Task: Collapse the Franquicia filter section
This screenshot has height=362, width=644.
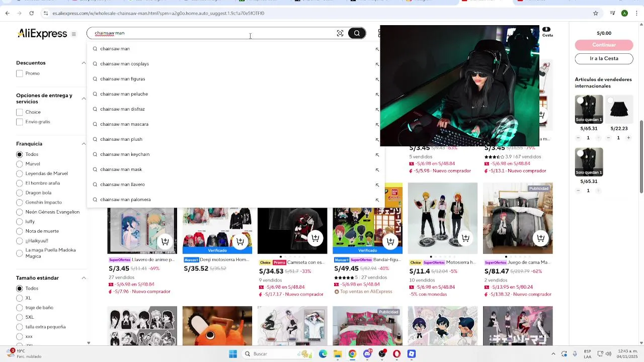Action: tap(84, 144)
